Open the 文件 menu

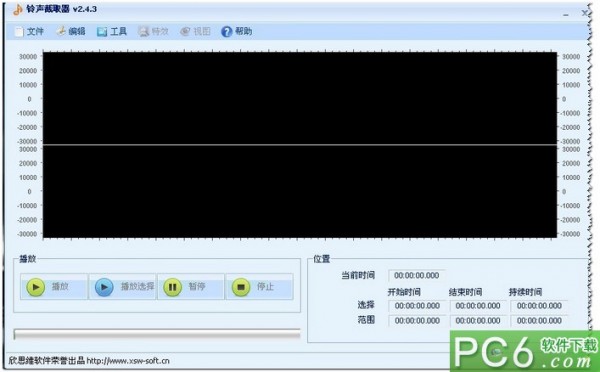(x=29, y=31)
